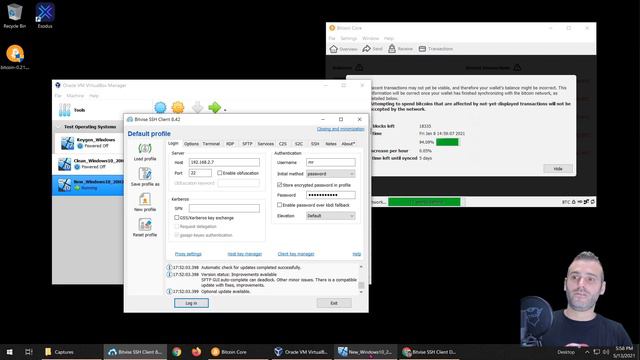Click the Load profile icon in Bitvise
The width and height of the screenshot is (640, 360).
click(x=145, y=149)
